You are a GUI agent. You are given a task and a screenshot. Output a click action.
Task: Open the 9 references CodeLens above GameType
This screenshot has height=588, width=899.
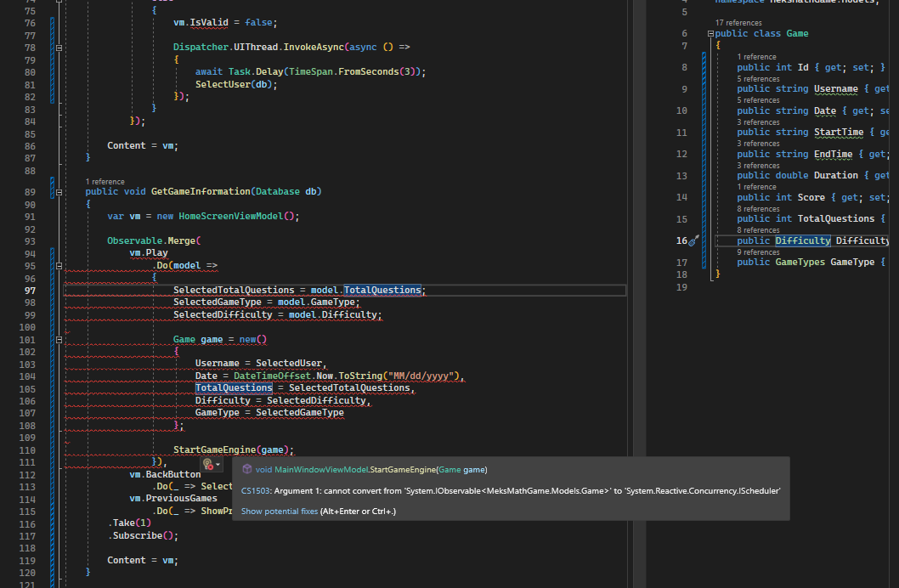(759, 252)
